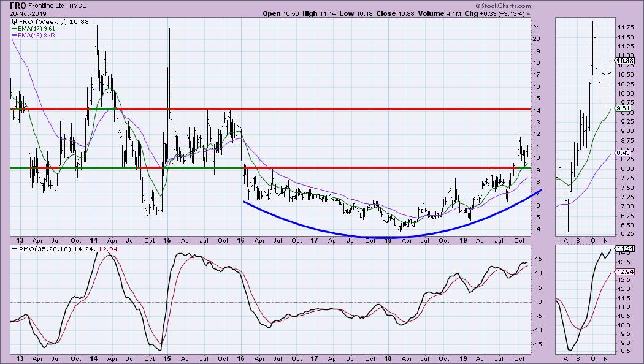Open the StockCharts.com attribution link
This screenshot has width=644, height=364.
[503, 6]
